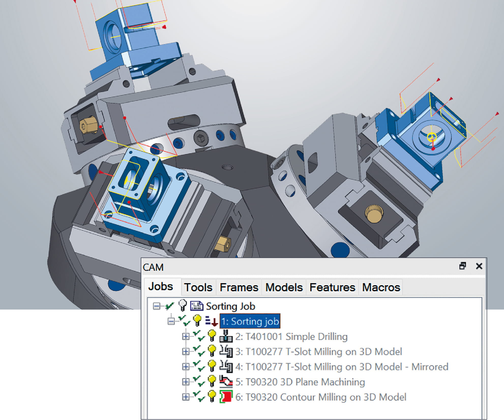The width and height of the screenshot is (504, 420).
Task: Collapse the root Sorting Job tree node
Action: point(156,306)
